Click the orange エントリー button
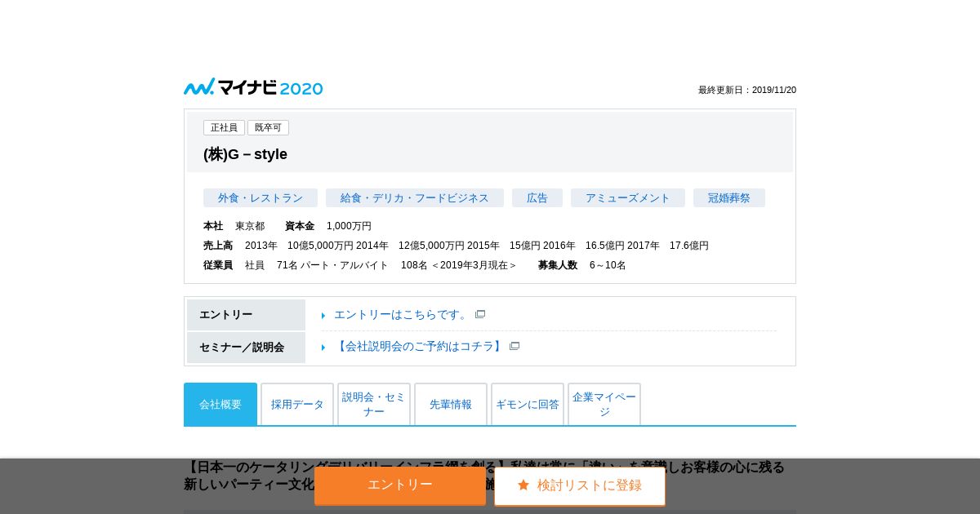This screenshot has width=980, height=514. pos(400,485)
